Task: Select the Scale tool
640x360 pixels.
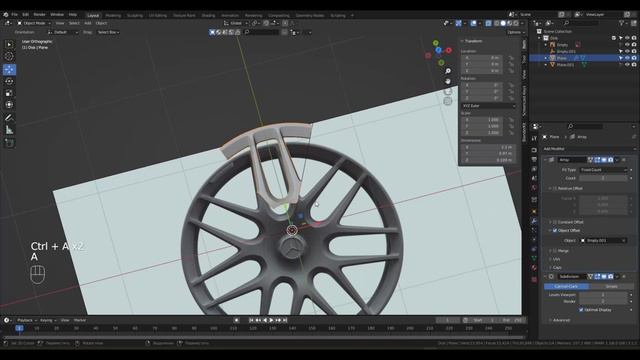Action: (x=9, y=93)
